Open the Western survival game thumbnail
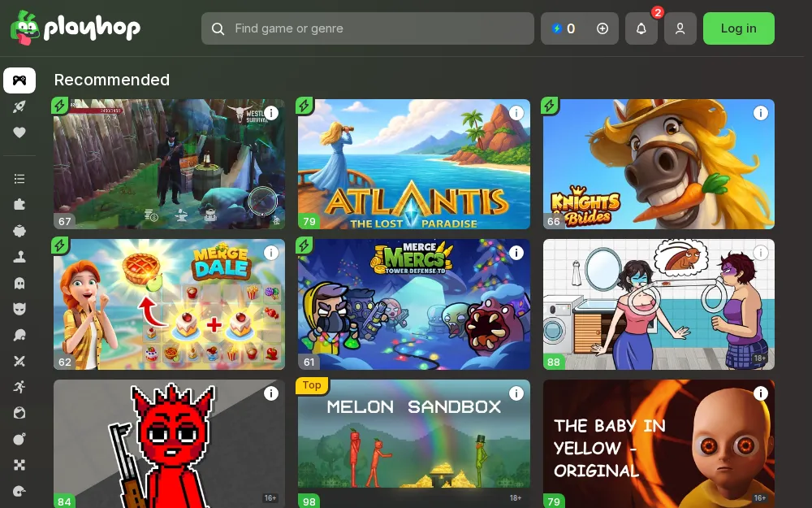This screenshot has width=812, height=508. tap(169, 164)
